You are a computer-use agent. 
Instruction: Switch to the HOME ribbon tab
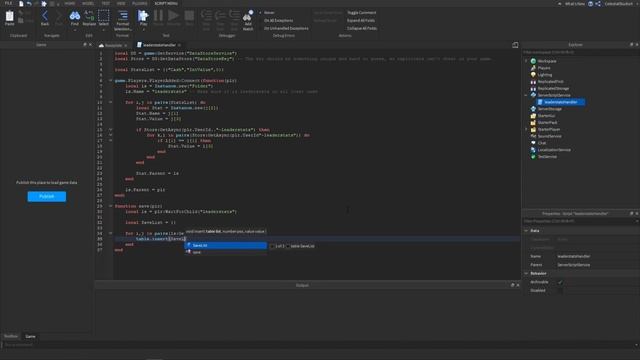(x=69, y=3)
